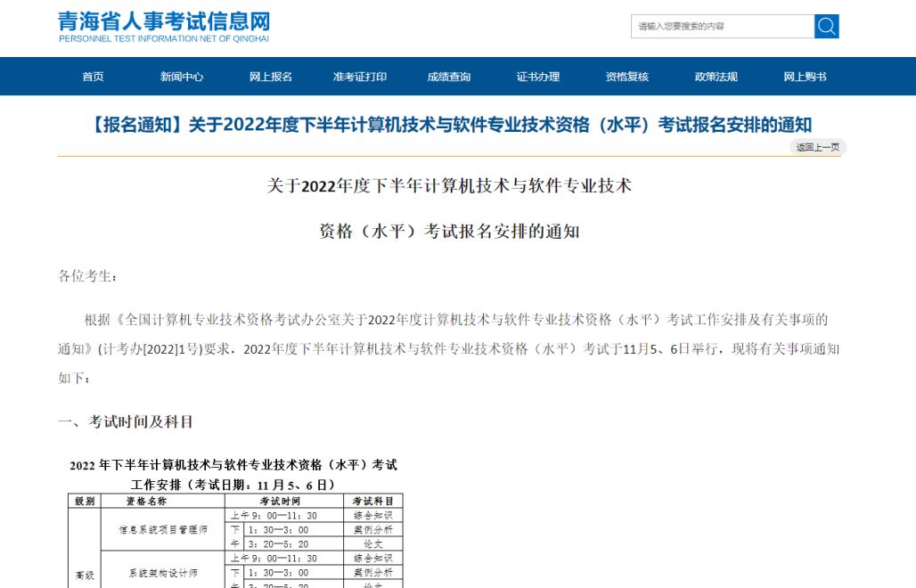Click the magnifier search icon
Screen dimensions: 916x588
click(826, 27)
